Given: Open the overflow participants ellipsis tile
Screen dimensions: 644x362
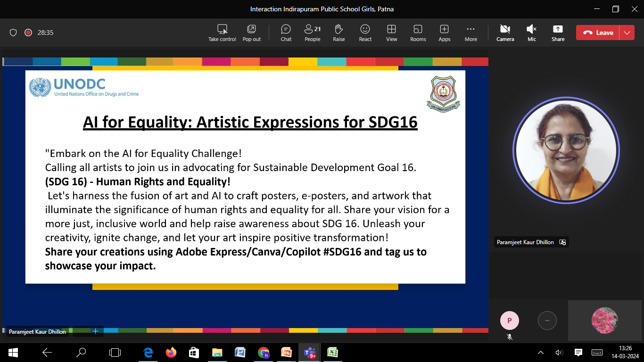Looking at the screenshot, I should click(x=547, y=321).
